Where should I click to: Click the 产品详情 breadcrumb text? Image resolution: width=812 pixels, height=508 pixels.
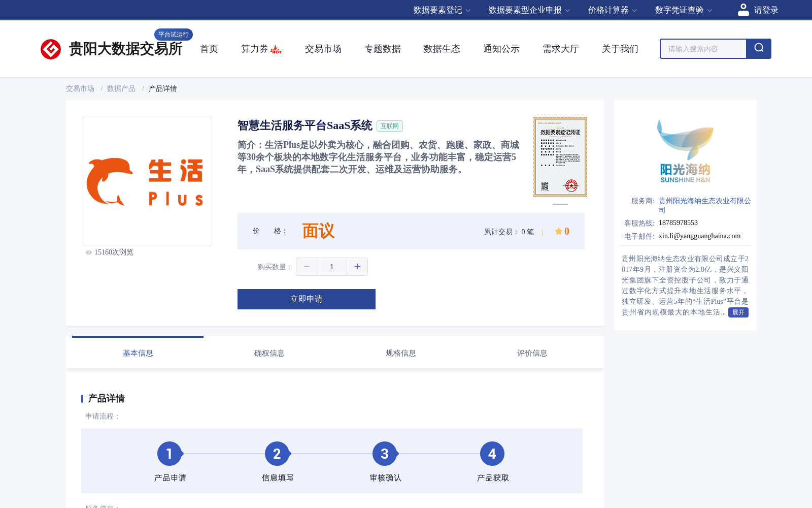point(163,88)
